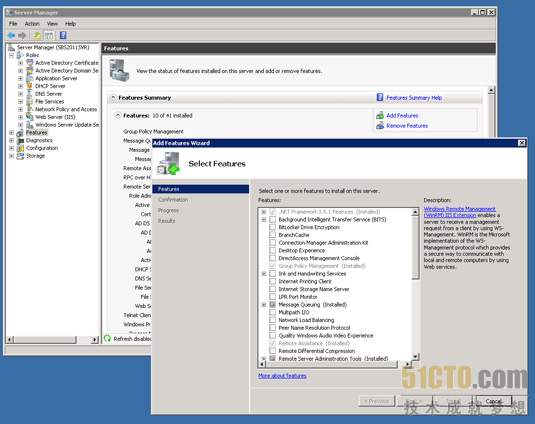Click the Add Features link
Screen dimensions: 535x424
coord(402,116)
